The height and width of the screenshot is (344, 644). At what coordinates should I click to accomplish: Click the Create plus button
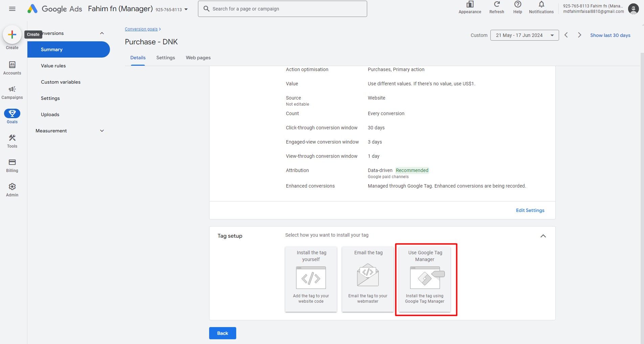[x=12, y=35]
